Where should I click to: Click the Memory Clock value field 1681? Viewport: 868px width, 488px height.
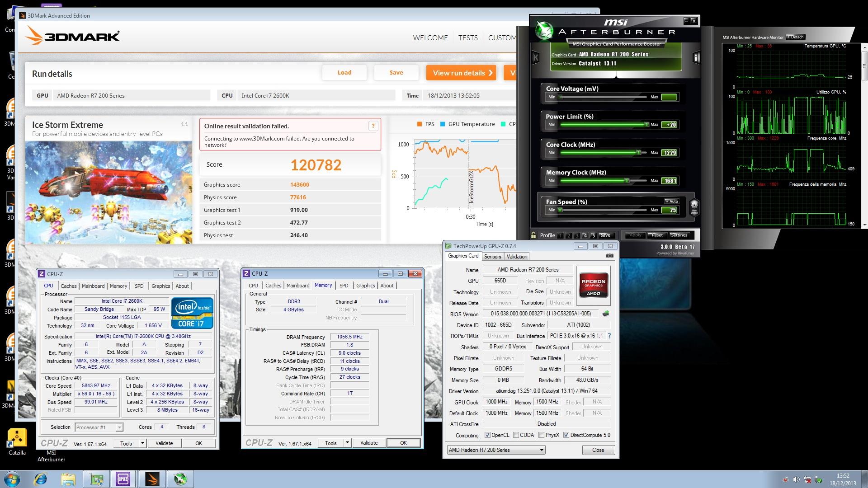670,181
